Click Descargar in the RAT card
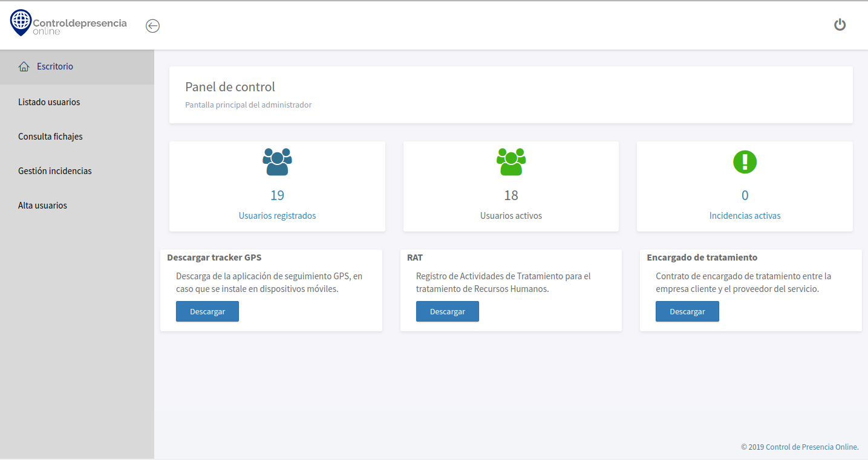 point(447,311)
